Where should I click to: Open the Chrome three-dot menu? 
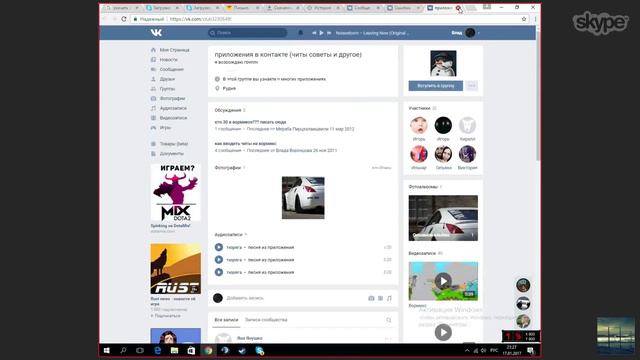[535, 19]
